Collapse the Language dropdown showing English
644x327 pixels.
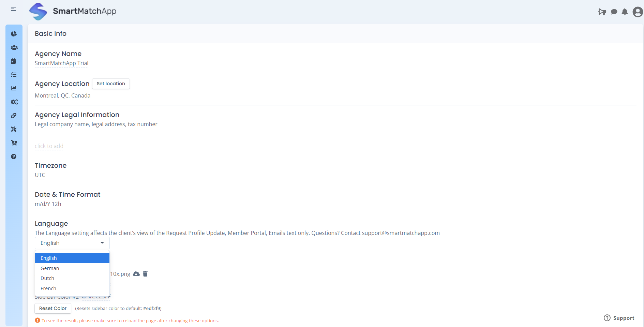pos(72,243)
